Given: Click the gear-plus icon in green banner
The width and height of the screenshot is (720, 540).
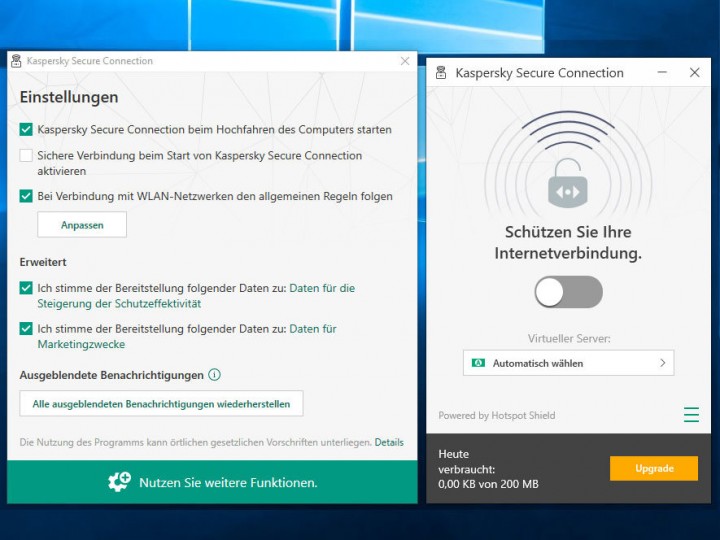Looking at the screenshot, I should click(119, 482).
